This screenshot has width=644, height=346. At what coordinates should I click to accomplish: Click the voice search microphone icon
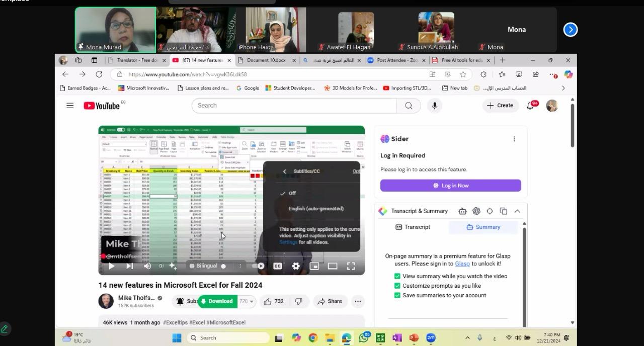click(x=435, y=106)
